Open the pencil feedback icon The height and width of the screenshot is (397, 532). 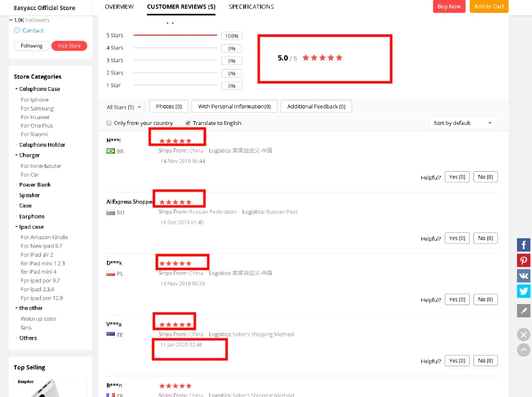point(523,310)
